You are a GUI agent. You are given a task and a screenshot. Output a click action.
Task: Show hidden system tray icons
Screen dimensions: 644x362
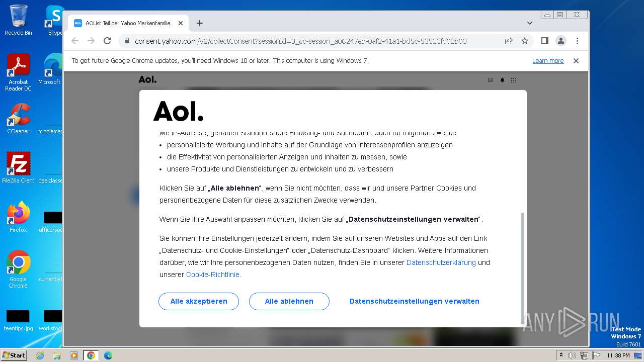(561, 355)
